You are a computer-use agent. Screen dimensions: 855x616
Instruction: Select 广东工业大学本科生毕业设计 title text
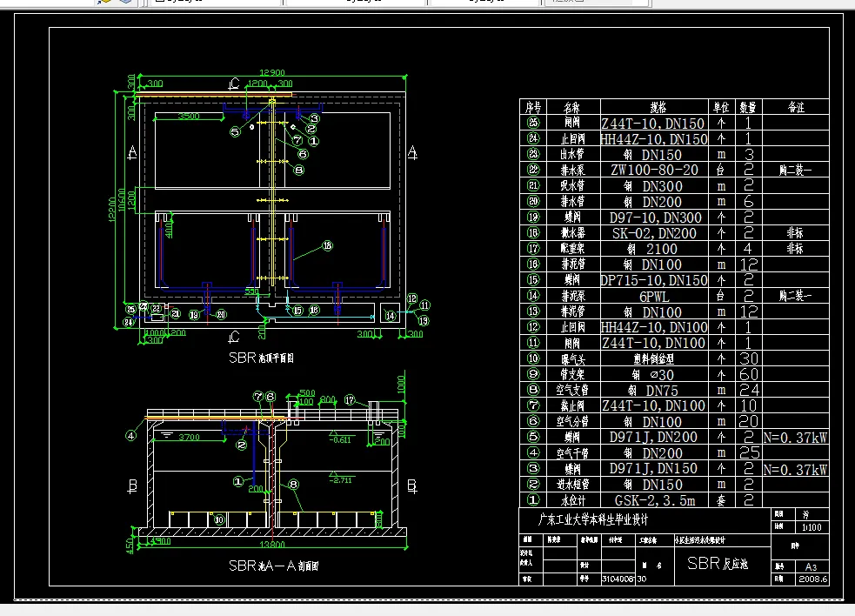click(x=592, y=519)
